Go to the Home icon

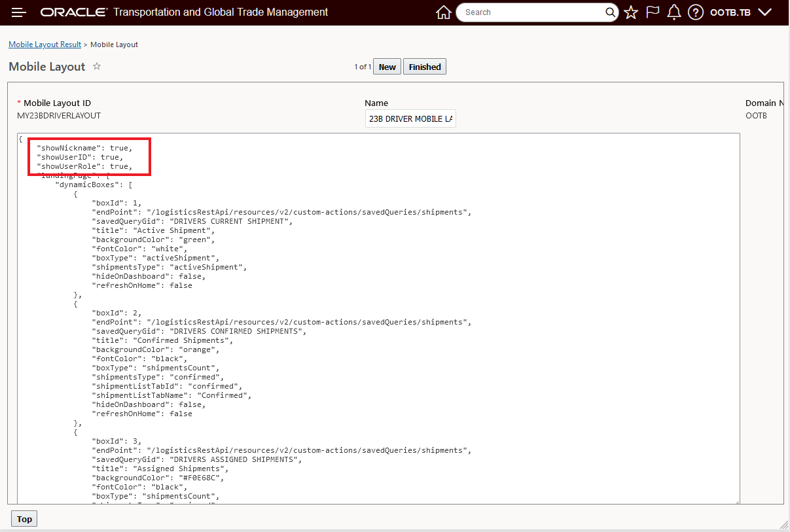444,12
